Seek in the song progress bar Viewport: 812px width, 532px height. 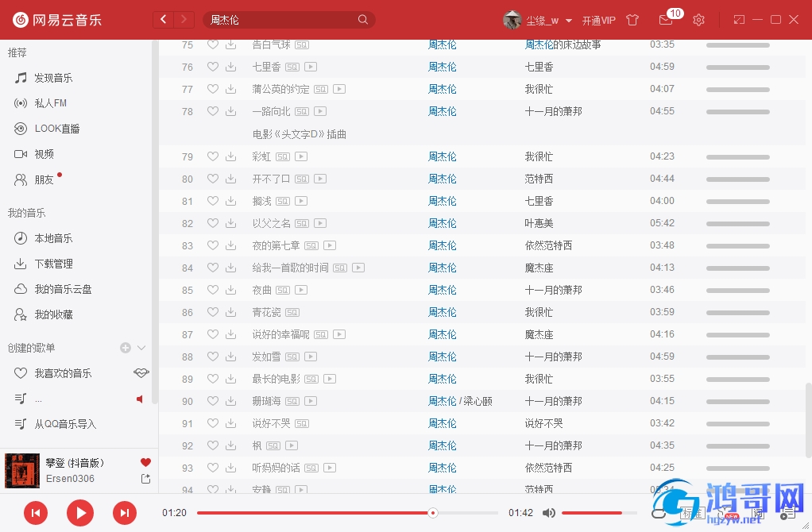coord(347,513)
